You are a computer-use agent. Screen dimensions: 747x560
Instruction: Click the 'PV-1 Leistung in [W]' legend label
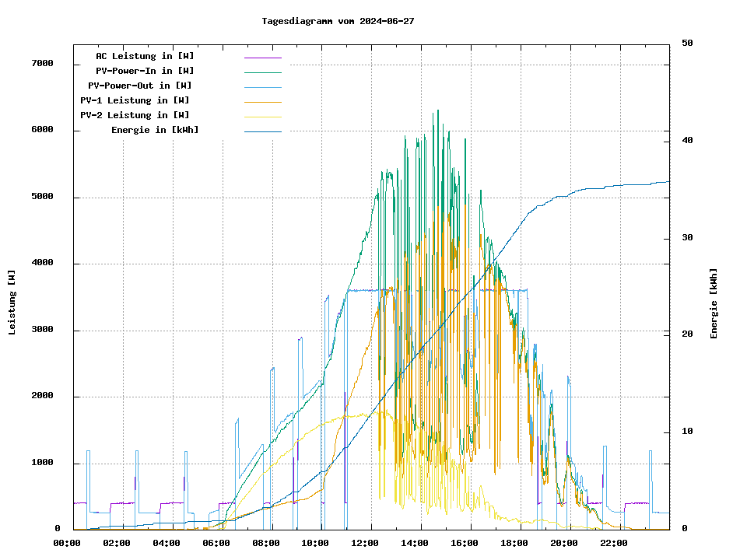[135, 100]
